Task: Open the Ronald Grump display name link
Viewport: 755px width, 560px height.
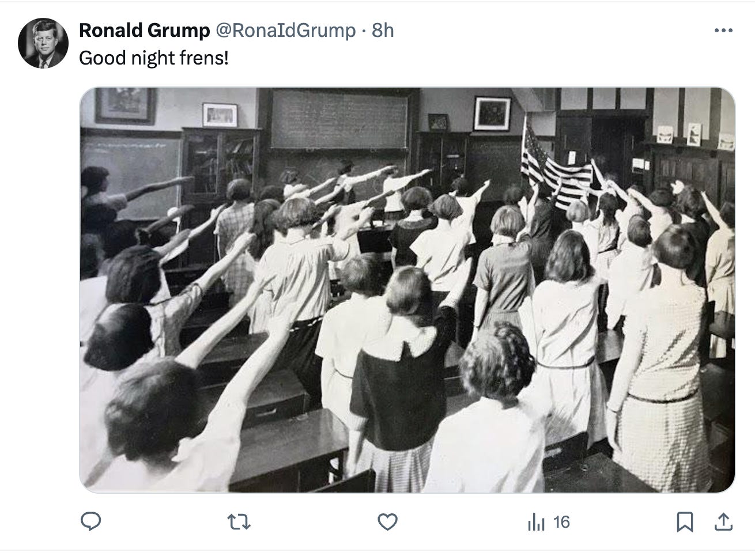Action: [144, 31]
